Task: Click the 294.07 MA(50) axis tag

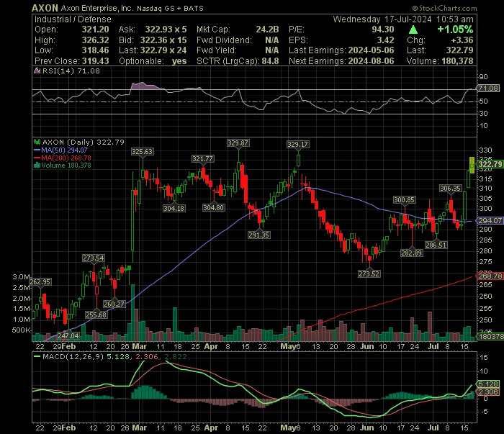Action: 490,220
